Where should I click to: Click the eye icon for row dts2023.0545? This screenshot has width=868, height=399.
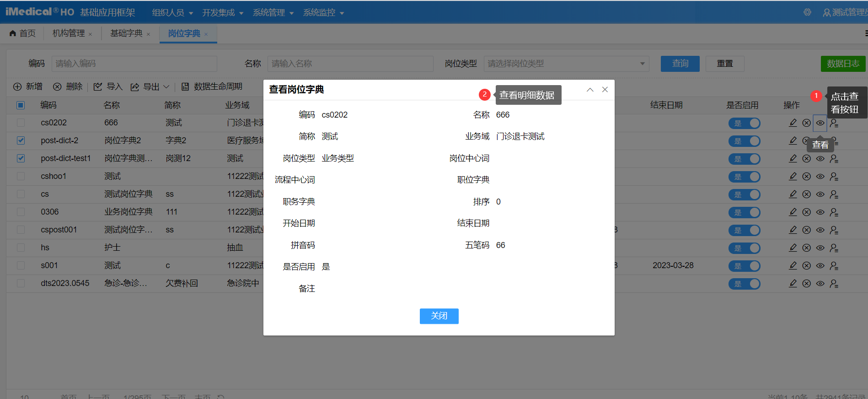[x=820, y=283]
